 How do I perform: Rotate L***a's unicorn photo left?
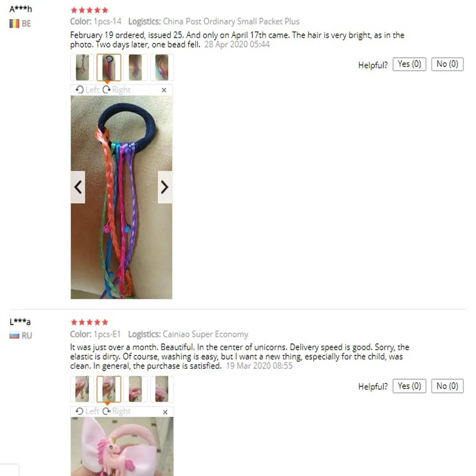tap(88, 411)
